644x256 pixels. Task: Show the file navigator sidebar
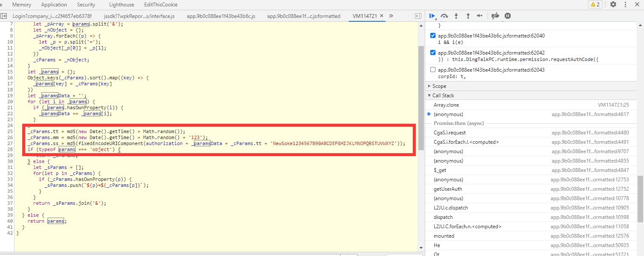[x=4, y=16]
